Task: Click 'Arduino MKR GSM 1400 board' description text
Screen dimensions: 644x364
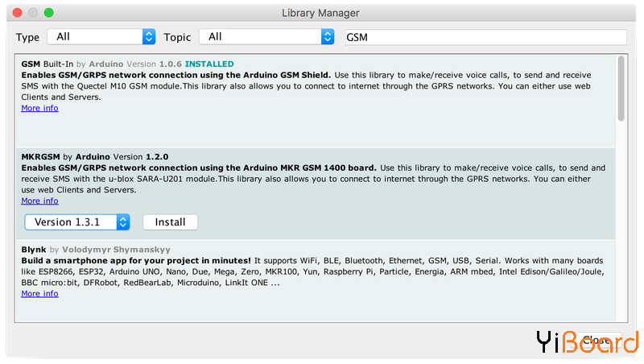Action: [x=310, y=168]
